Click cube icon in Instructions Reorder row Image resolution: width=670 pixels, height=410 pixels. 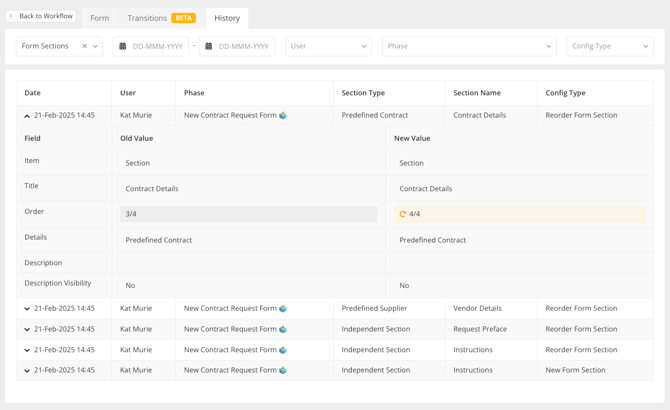283,350
